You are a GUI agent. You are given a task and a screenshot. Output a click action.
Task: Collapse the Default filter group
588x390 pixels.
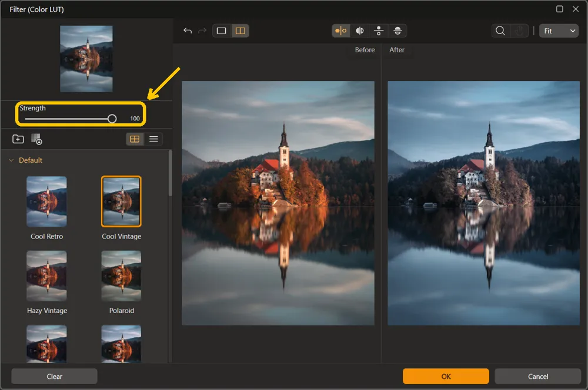(x=11, y=160)
